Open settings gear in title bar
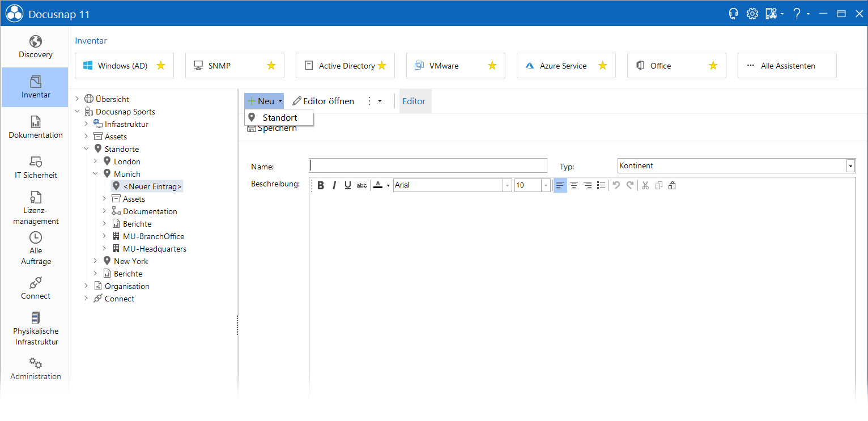Viewport: 868px width, 421px height. pos(752,14)
